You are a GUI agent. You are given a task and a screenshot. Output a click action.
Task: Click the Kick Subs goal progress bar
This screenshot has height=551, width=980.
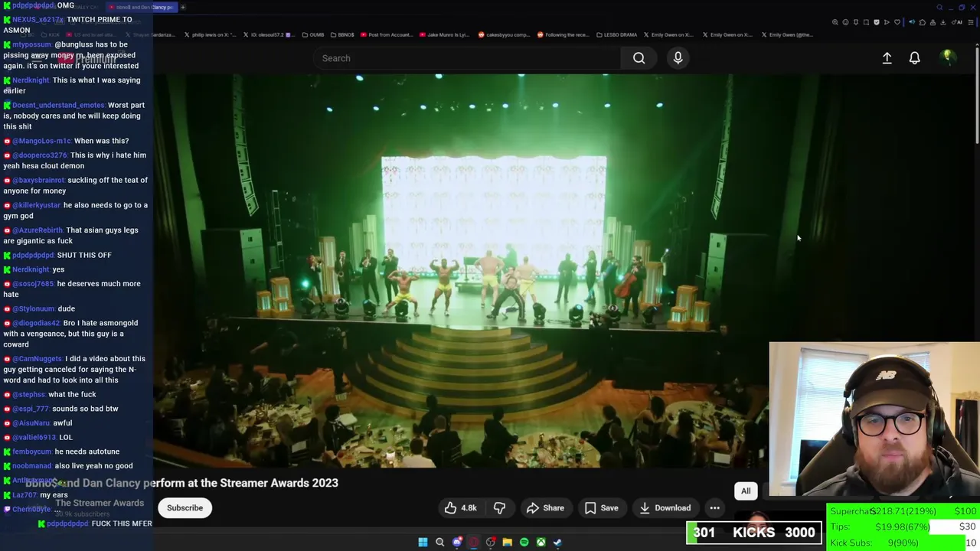[903, 543]
